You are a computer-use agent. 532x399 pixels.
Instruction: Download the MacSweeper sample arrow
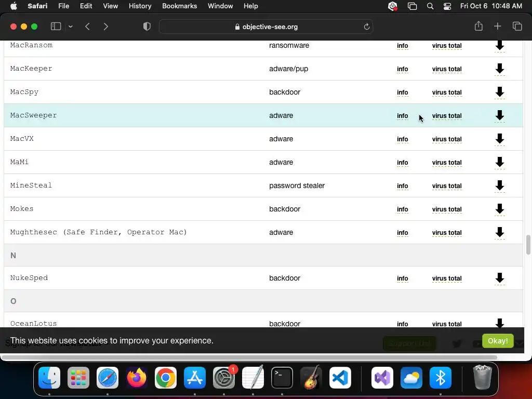pyautogui.click(x=499, y=115)
